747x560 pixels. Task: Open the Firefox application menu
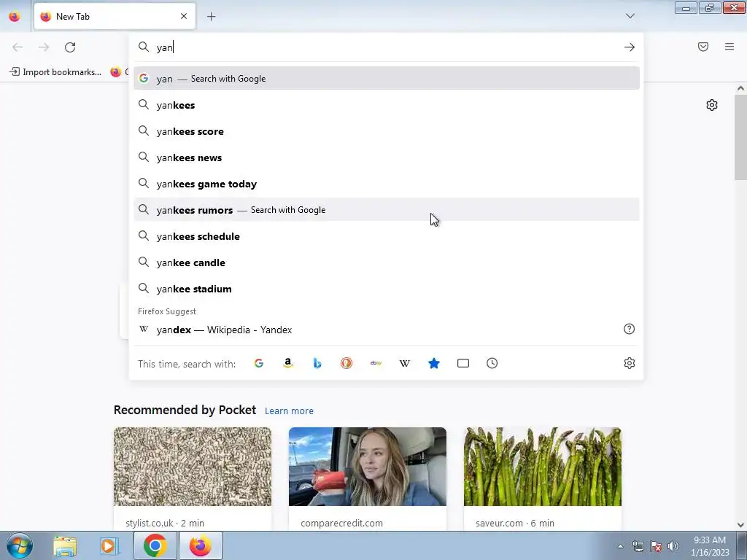729,47
